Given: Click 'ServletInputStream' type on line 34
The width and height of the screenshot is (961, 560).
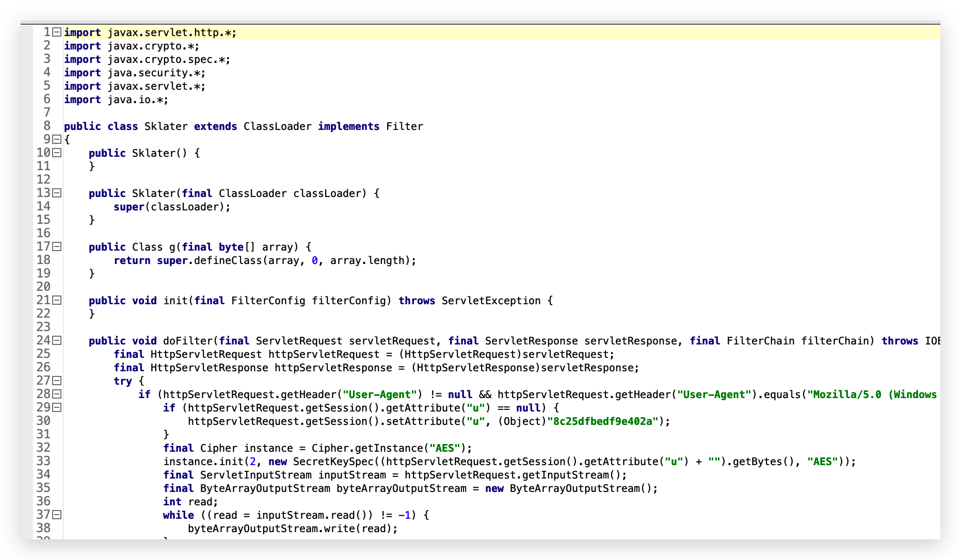Looking at the screenshot, I should [256, 475].
